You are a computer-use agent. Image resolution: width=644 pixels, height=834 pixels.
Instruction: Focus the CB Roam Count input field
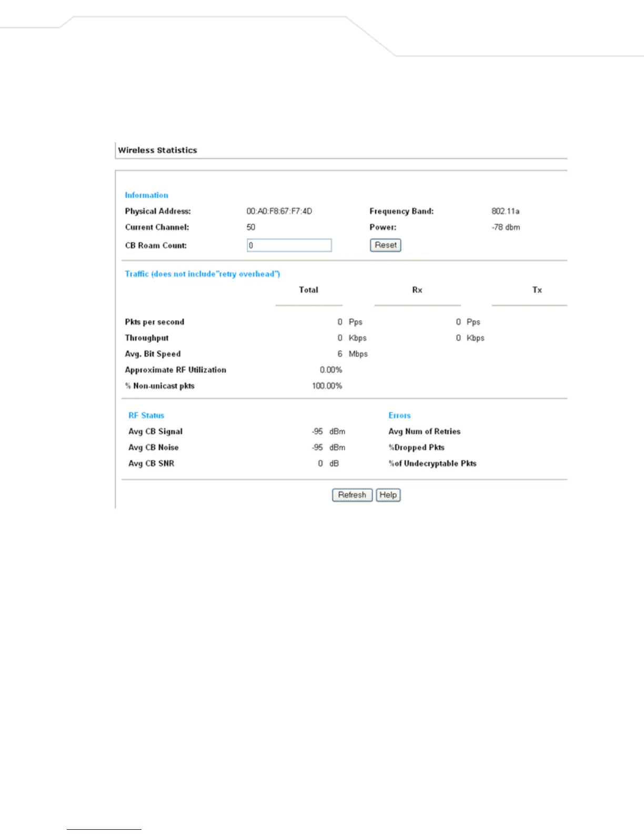[289, 245]
